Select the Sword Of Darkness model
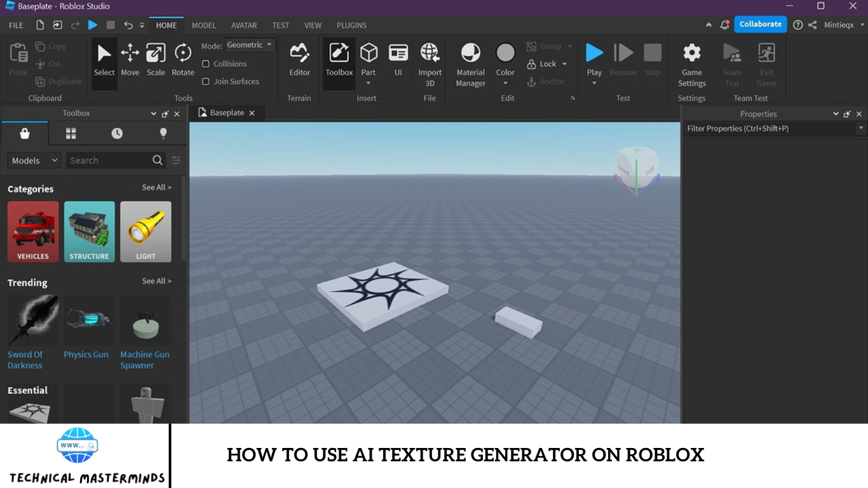The width and height of the screenshot is (868, 488). [x=33, y=333]
